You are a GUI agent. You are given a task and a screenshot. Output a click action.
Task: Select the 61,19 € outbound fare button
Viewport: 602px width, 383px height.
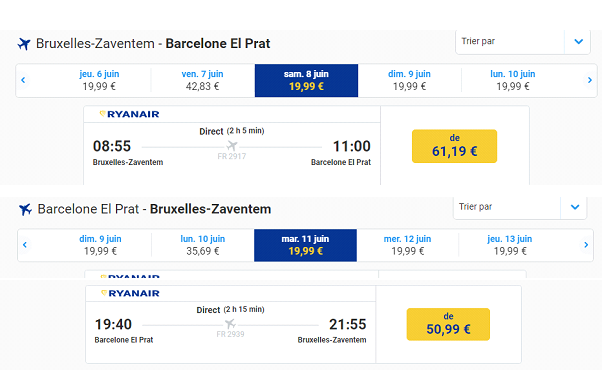[455, 146]
